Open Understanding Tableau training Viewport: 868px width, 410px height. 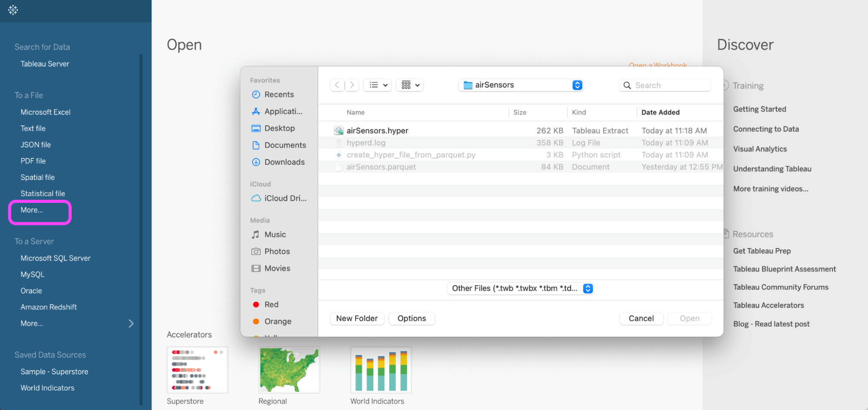pos(772,169)
